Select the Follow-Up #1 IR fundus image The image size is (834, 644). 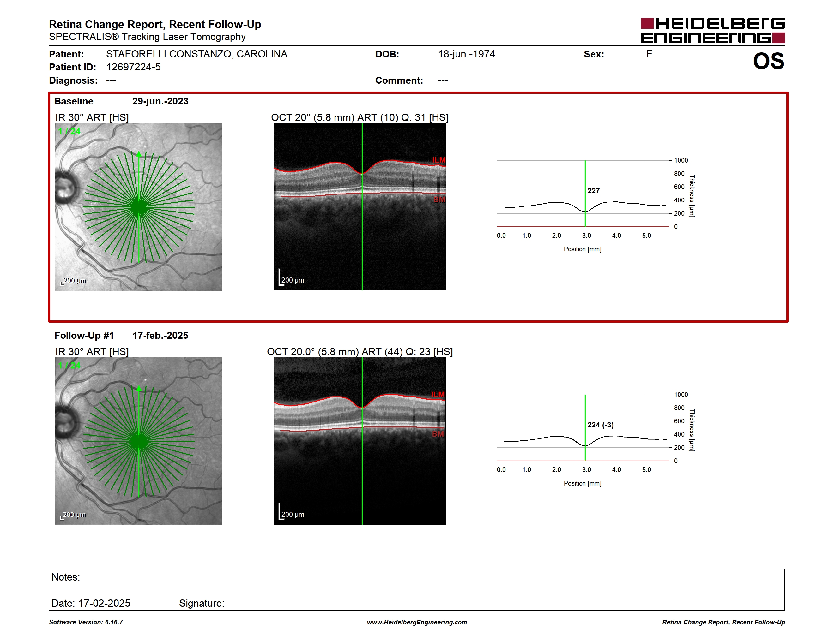pyautogui.click(x=139, y=441)
